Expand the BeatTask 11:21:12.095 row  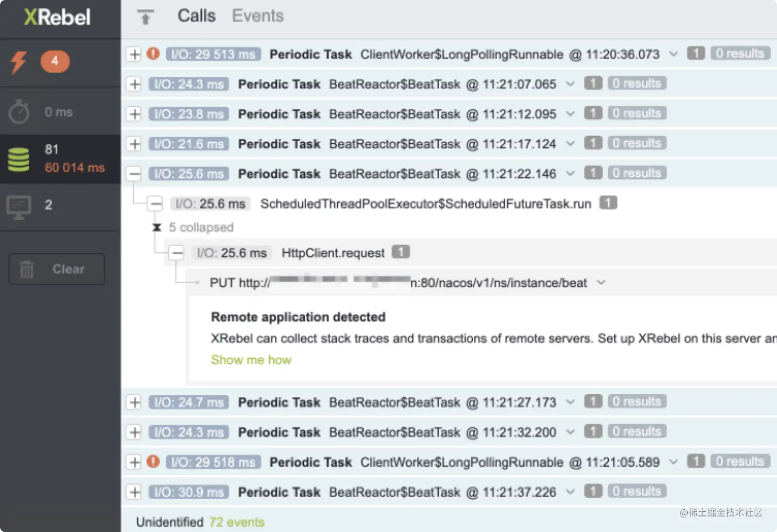coord(134,114)
